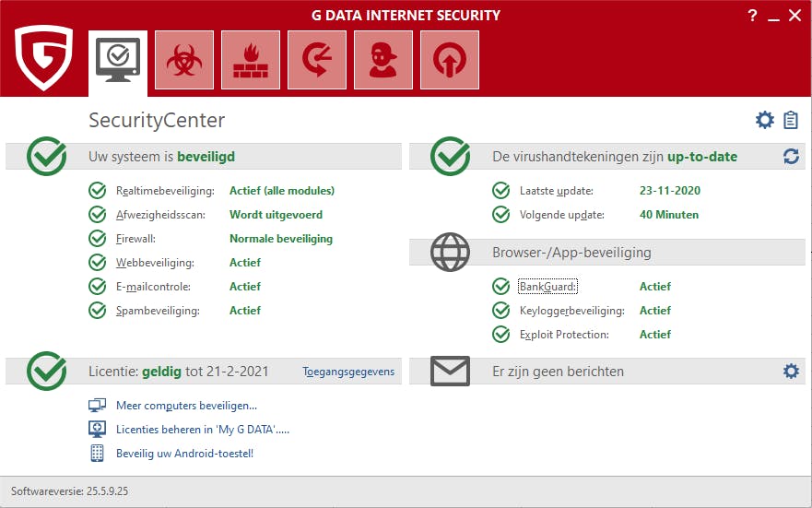Screen dimensions: 812x508
Task: Select the Firewall label in status list
Action: click(x=135, y=239)
